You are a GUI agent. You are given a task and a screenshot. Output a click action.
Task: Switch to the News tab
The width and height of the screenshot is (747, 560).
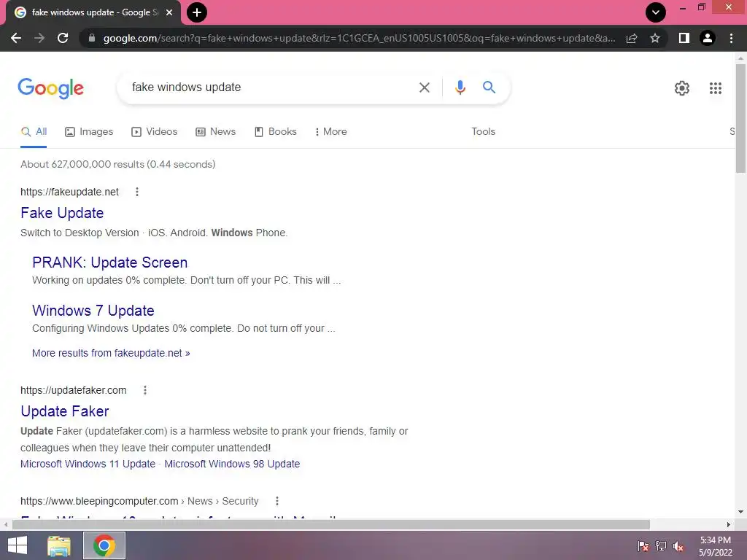point(216,132)
